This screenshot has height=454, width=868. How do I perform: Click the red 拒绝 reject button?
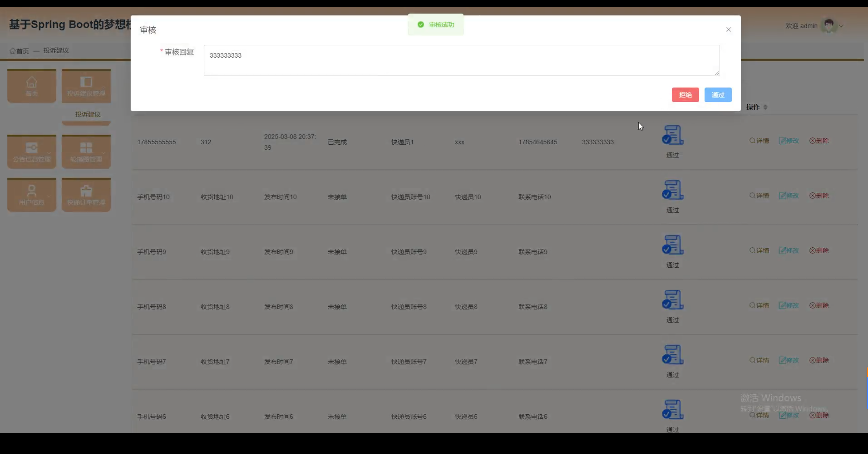coord(685,95)
